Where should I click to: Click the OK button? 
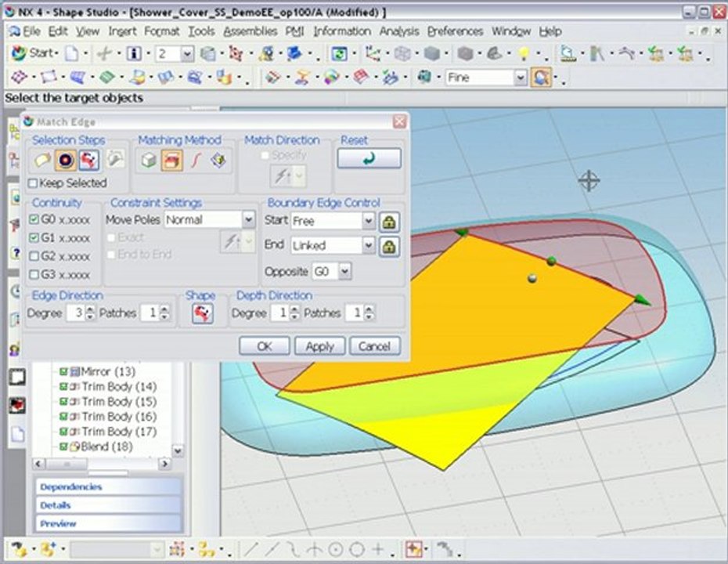(264, 346)
